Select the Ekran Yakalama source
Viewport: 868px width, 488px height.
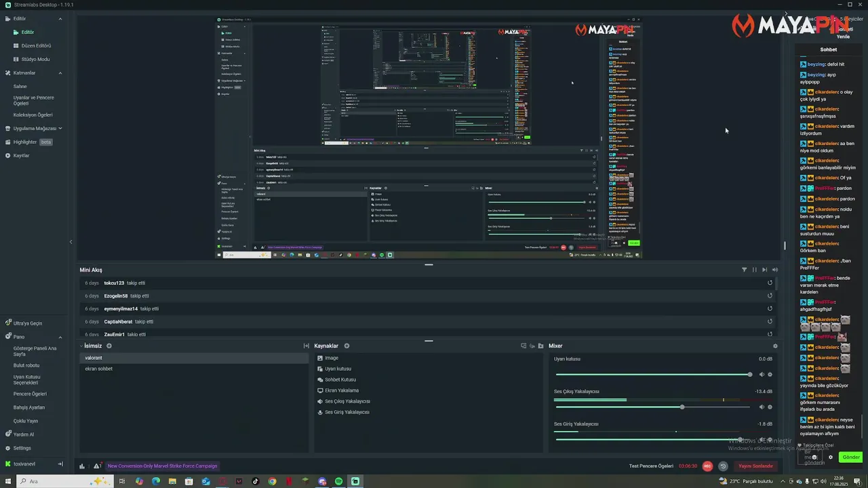point(429,390)
